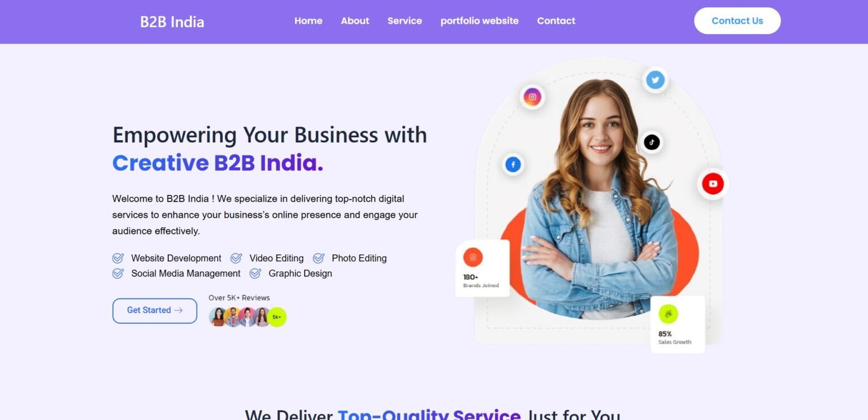Click the Twitter bird icon
Screen dimensions: 868x420
(x=655, y=80)
